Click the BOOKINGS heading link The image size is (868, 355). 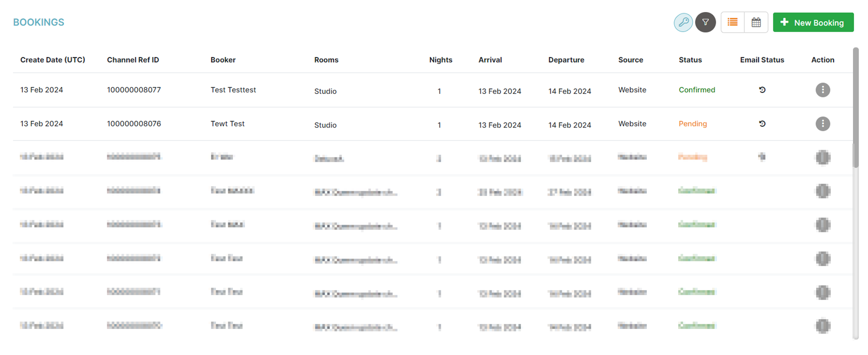pyautogui.click(x=38, y=22)
